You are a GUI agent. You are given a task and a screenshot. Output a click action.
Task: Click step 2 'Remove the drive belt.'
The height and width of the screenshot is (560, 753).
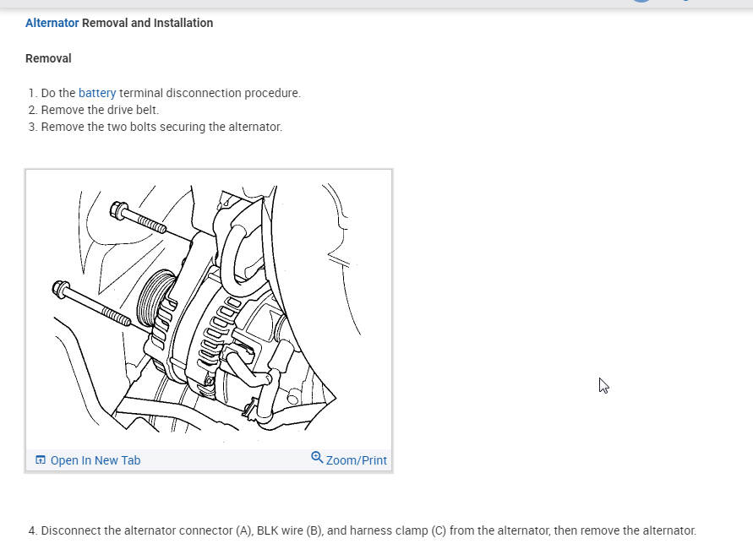[x=100, y=110]
